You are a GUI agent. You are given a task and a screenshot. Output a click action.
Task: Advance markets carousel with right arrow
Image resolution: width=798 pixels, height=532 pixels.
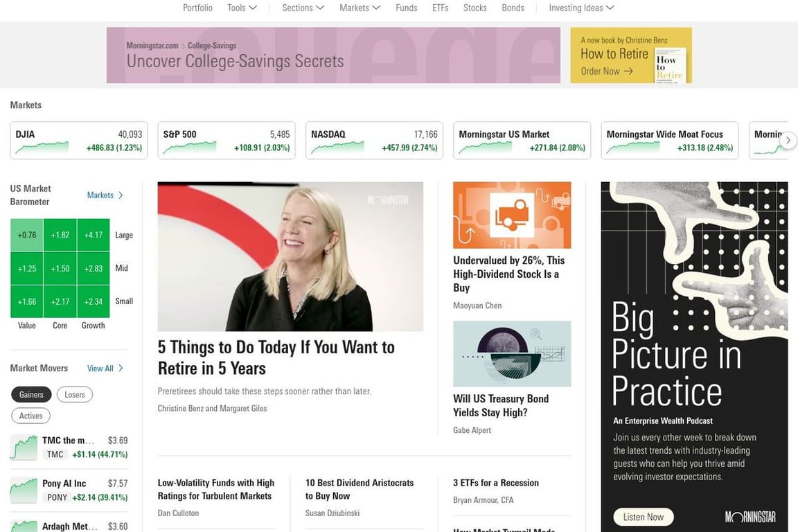[x=788, y=140]
